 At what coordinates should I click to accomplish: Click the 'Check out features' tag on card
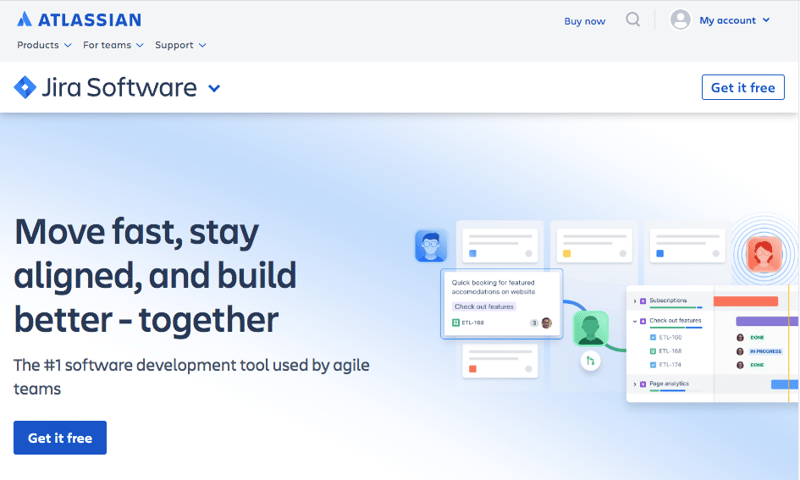(x=484, y=307)
